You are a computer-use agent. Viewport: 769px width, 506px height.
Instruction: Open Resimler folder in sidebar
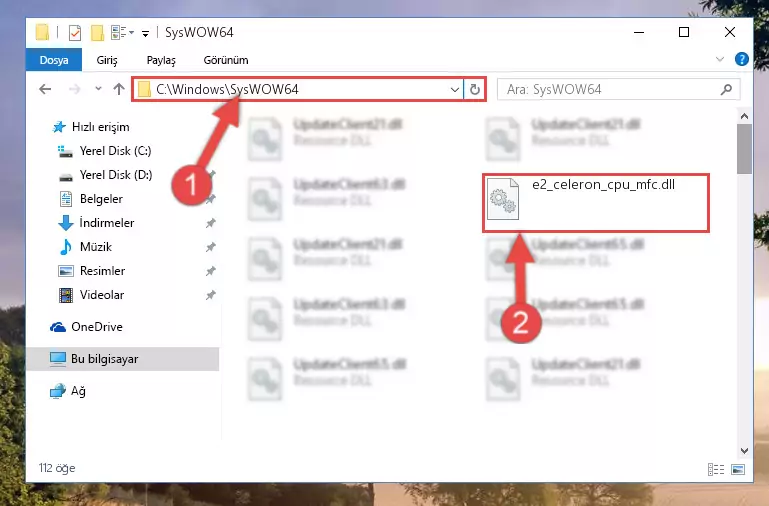pyautogui.click(x=92, y=271)
